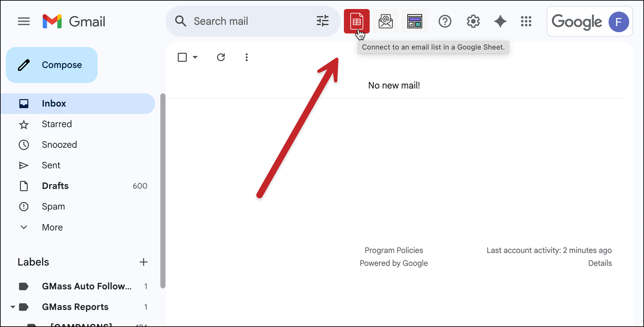Image resolution: width=644 pixels, height=327 pixels.
Task: Open the Program Policies link
Action: [393, 250]
